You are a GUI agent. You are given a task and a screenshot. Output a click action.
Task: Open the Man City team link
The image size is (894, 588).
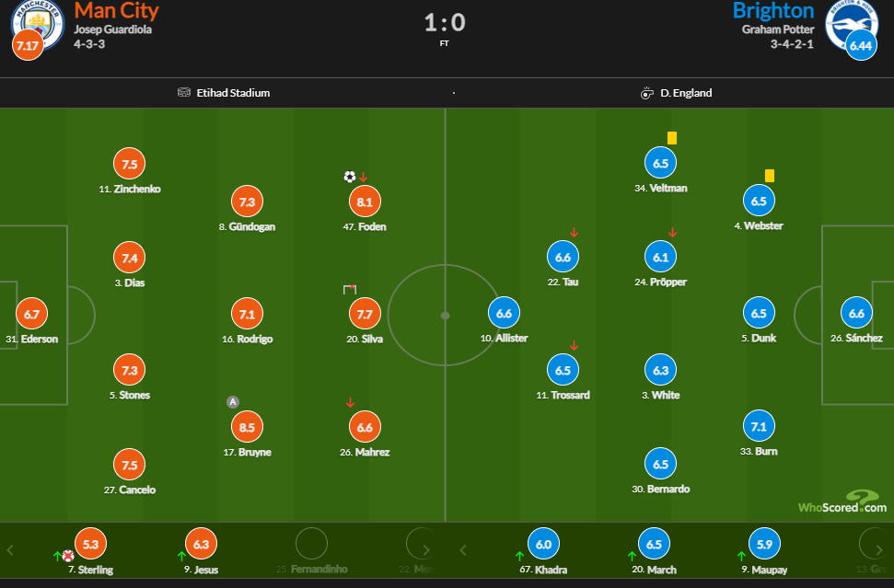(116, 11)
